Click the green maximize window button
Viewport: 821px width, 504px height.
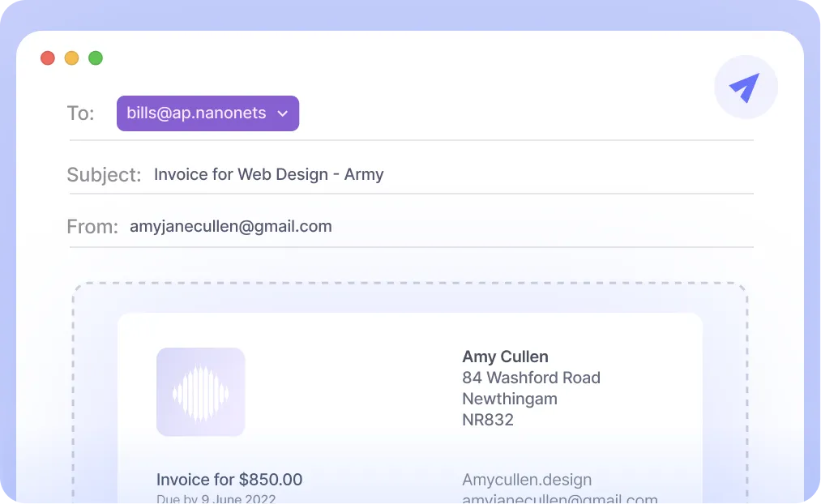(x=96, y=58)
